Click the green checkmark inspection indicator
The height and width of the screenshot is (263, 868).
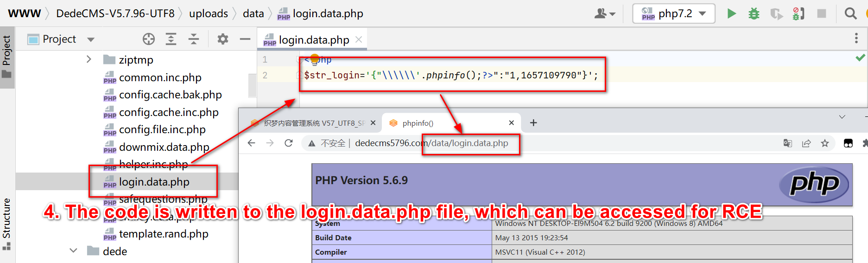860,58
